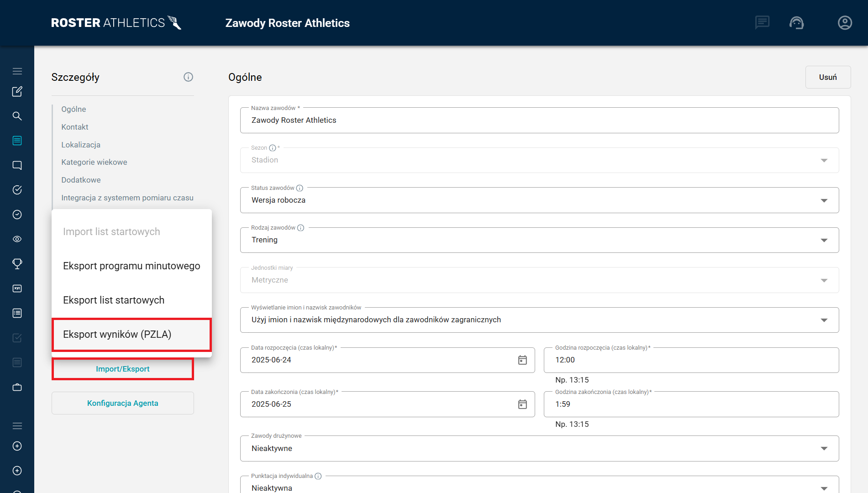Click the Zawody Roster Athletics header title

pos(287,23)
